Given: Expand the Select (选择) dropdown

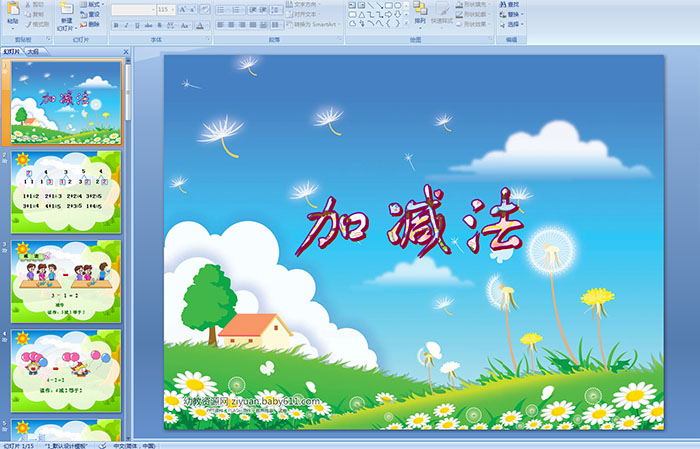Looking at the screenshot, I should pyautogui.click(x=512, y=25).
